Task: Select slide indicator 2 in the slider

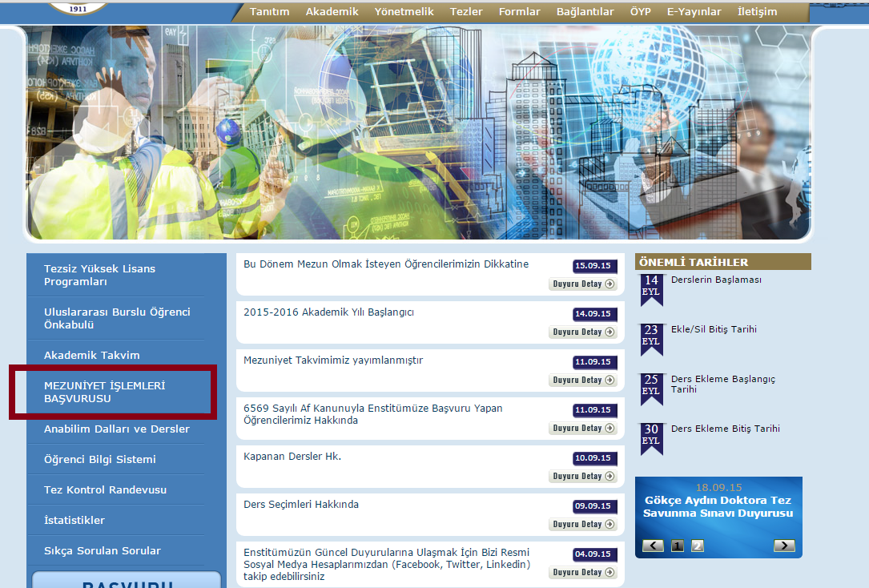Action: [698, 546]
